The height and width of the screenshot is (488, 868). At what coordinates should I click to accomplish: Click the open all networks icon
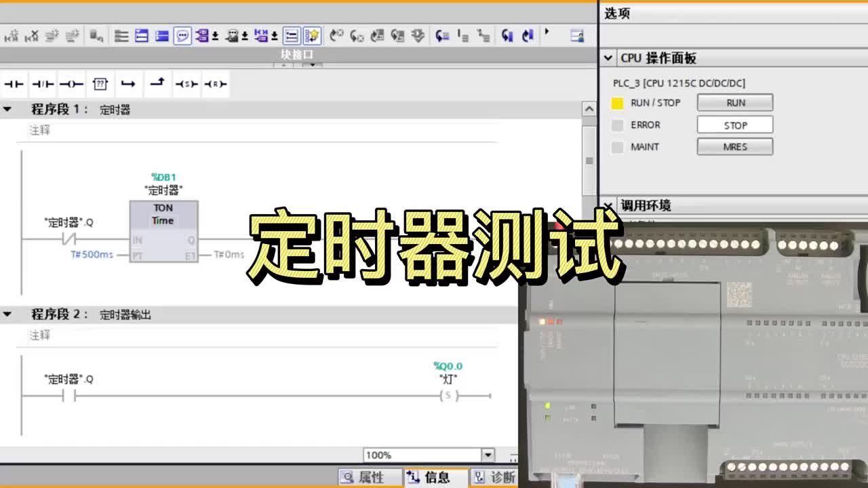[142, 36]
